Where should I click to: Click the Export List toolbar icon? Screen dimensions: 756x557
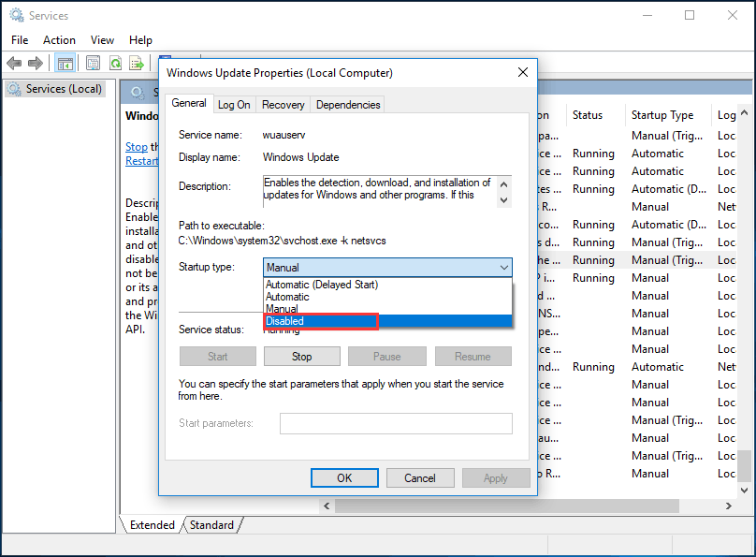click(137, 63)
